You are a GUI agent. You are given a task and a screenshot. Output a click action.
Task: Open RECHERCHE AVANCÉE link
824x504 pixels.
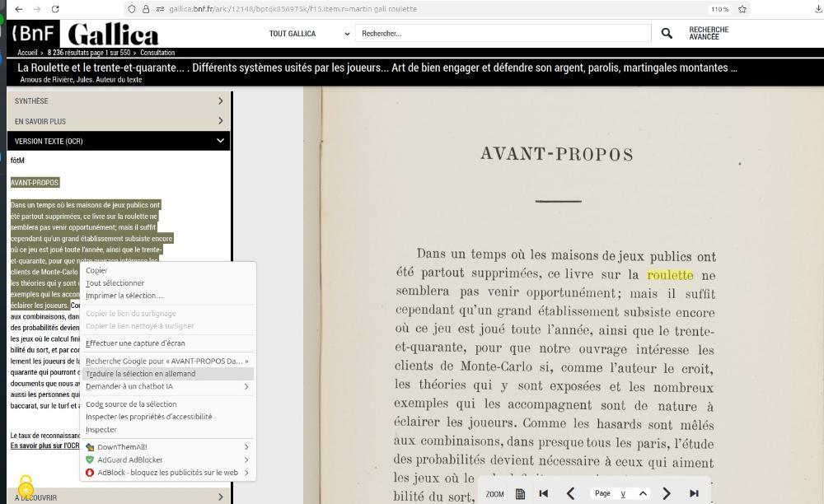point(709,34)
